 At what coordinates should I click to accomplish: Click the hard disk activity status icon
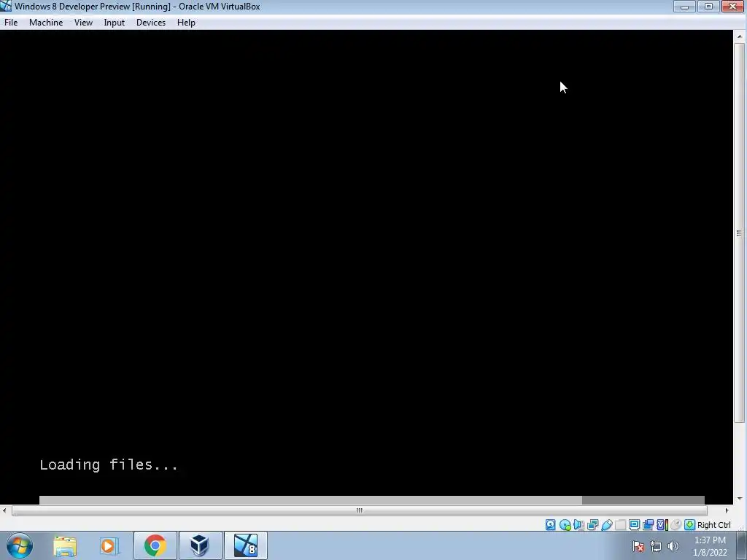click(551, 525)
